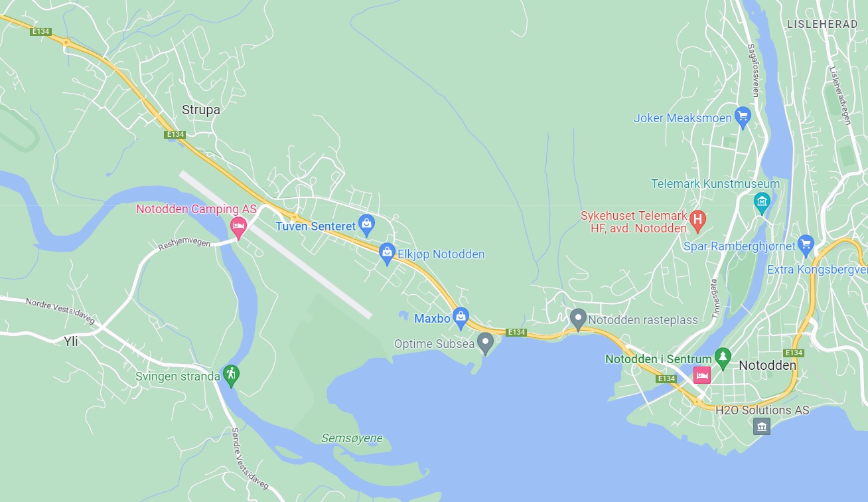This screenshot has height=502, width=868.
Task: Select the Sykehuset Telemark hospital icon
Action: pyautogui.click(x=697, y=220)
